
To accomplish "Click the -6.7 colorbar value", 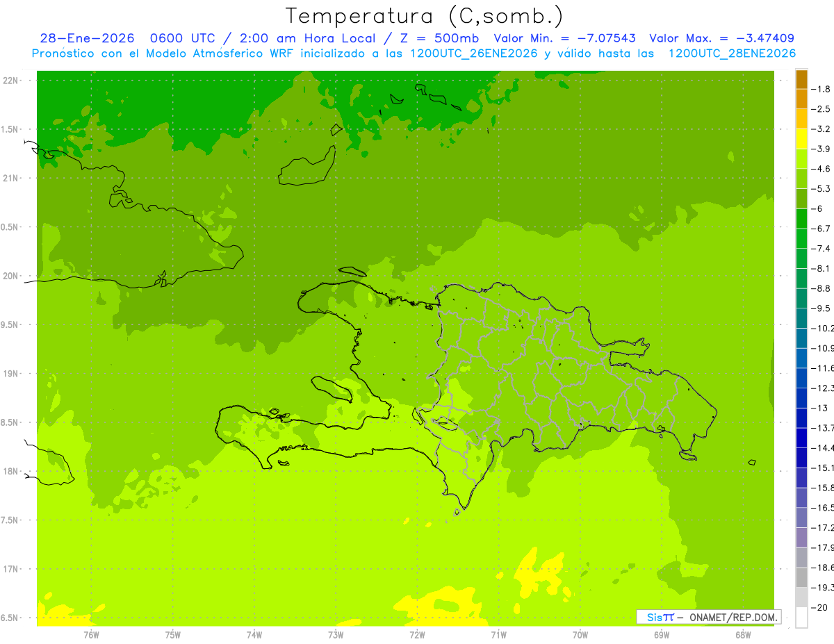I will [821, 229].
